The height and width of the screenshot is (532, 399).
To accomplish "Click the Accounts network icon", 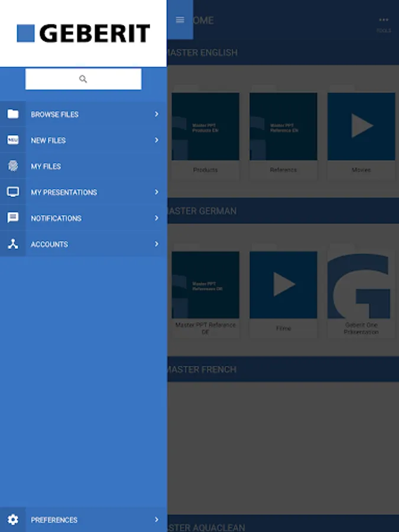I will 13,244.
